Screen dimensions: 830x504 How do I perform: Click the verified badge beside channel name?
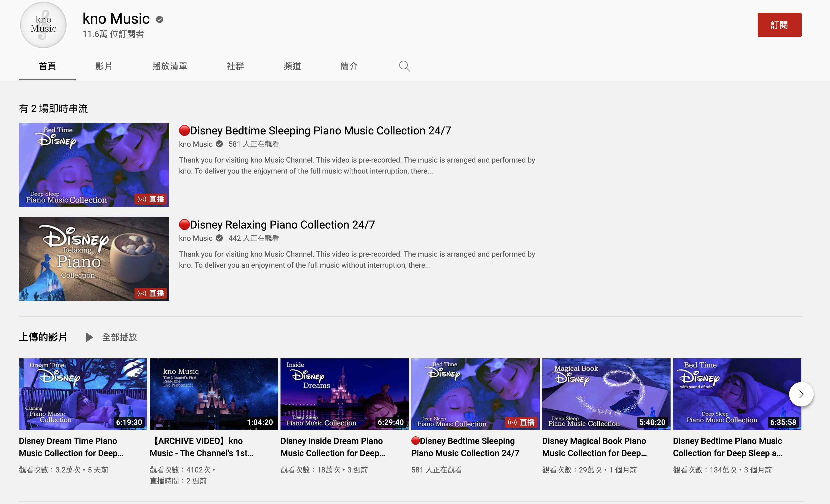[160, 20]
